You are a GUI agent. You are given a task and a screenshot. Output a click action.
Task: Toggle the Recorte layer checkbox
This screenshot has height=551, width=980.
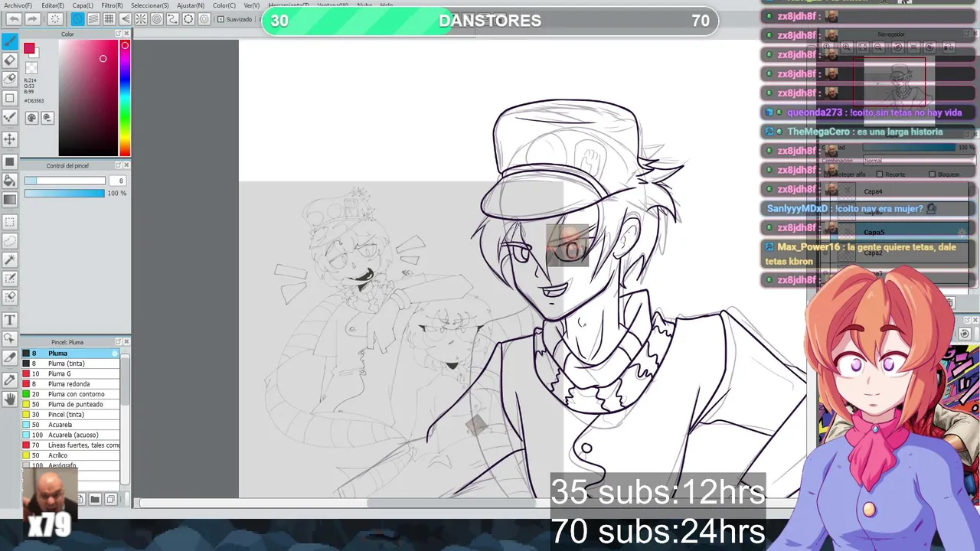880,174
